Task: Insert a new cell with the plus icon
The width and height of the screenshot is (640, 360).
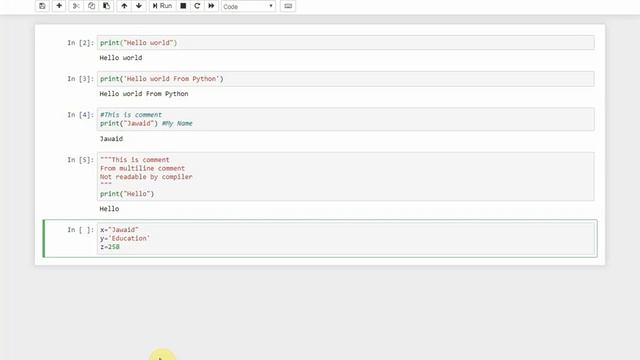Action: pyautogui.click(x=59, y=6)
